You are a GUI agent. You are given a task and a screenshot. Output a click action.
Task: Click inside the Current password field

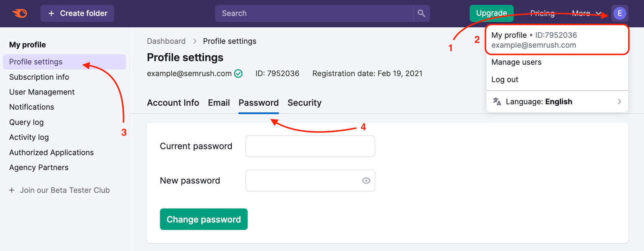310,146
